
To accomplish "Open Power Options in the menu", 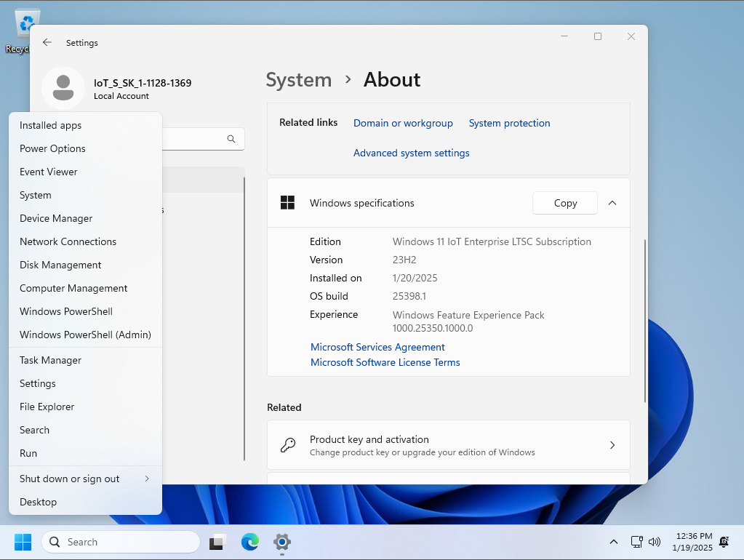I will coord(85,148).
